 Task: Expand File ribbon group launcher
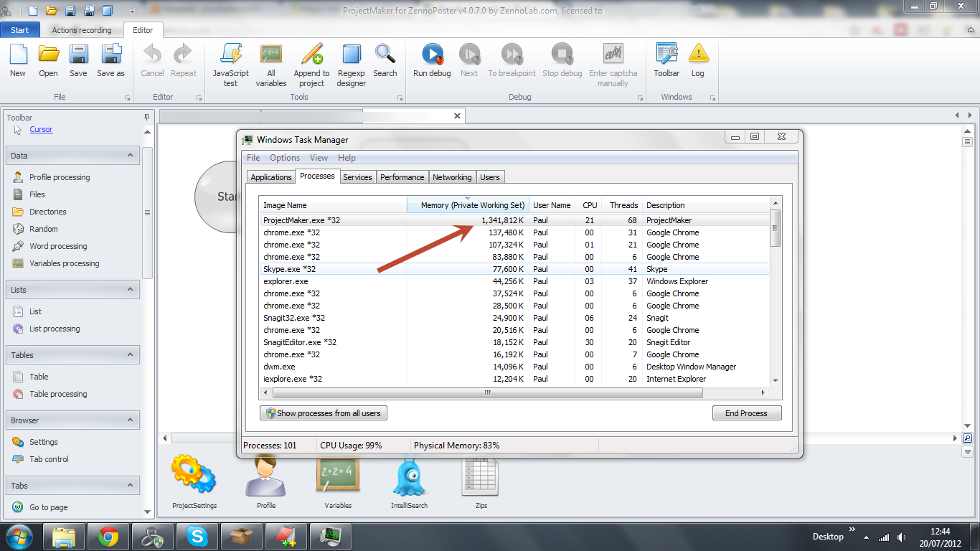click(128, 98)
